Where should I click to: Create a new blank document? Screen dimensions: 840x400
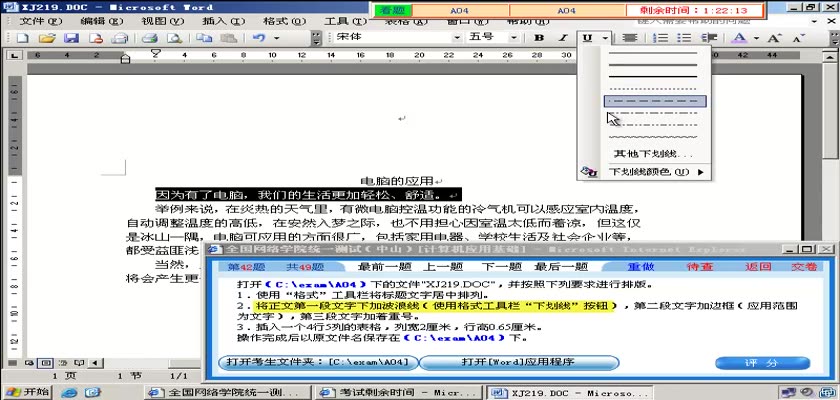click(x=22, y=38)
